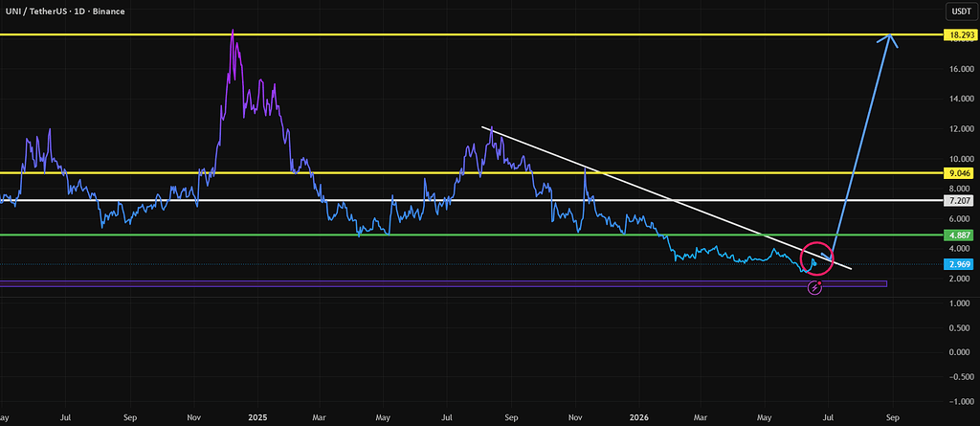
Task: Click the 16.000 price scale tick
Action: click(x=959, y=68)
